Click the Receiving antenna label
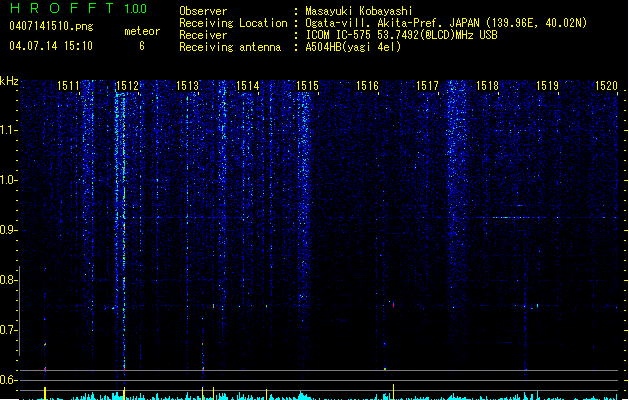The image size is (629, 400). tap(230, 47)
